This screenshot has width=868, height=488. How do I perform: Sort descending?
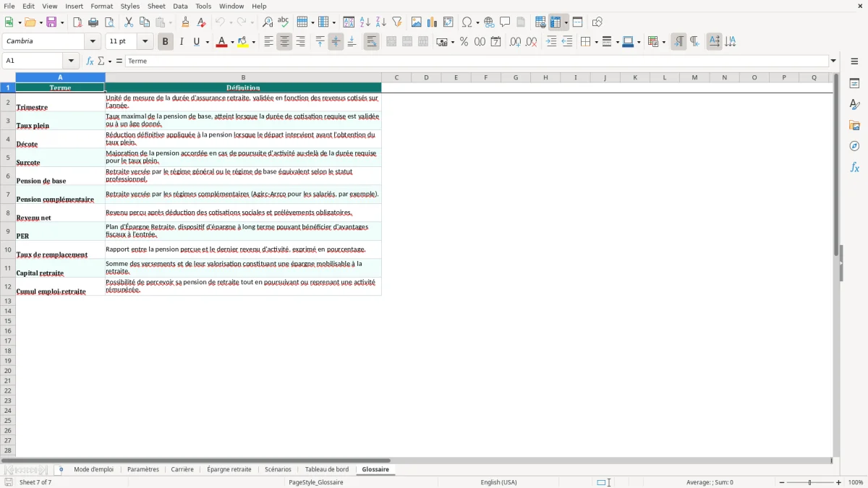click(x=380, y=22)
